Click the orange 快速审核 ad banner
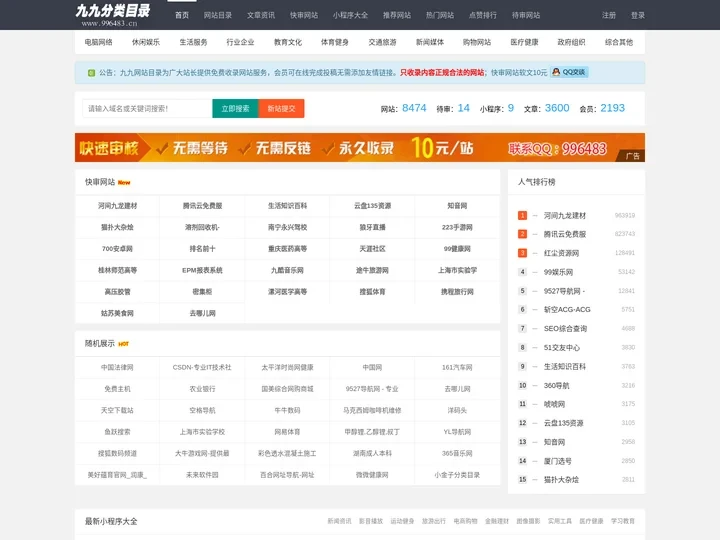 [360, 147]
